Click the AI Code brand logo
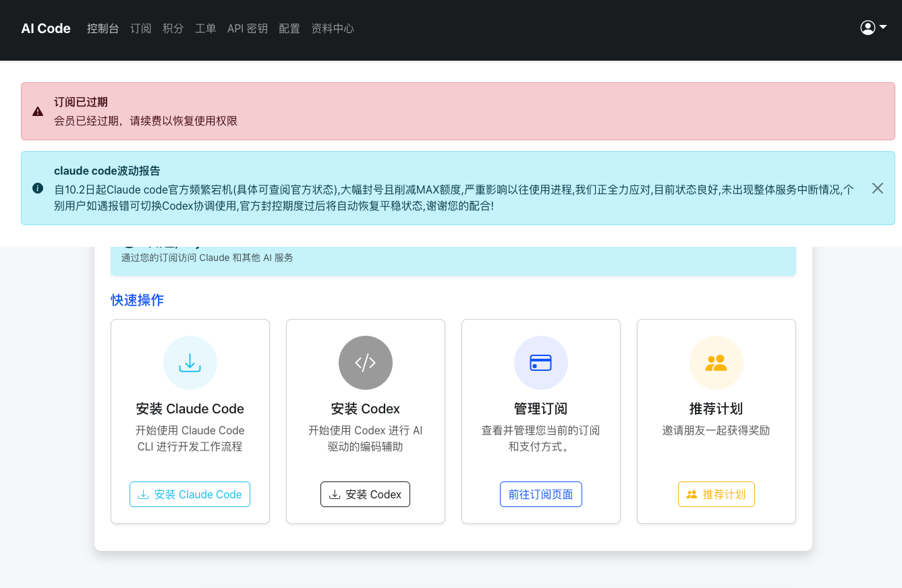 (x=46, y=28)
